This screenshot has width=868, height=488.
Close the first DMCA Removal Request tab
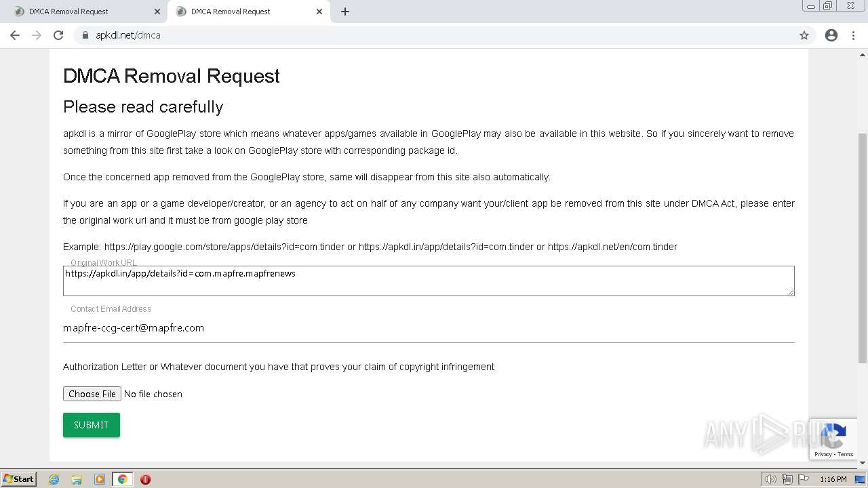pyautogui.click(x=157, y=12)
